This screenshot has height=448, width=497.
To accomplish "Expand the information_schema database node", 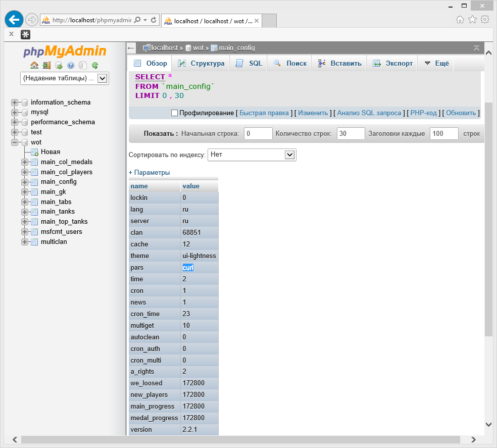I will click(x=15, y=103).
